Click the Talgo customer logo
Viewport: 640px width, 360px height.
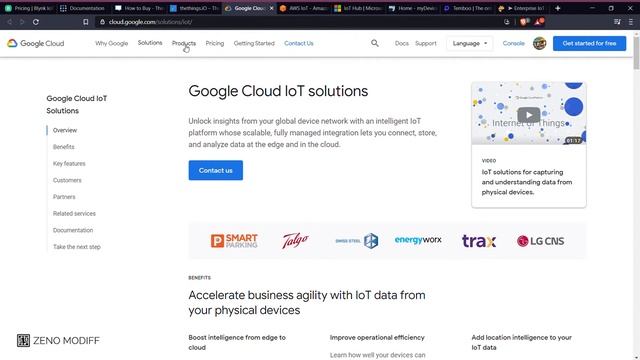tap(296, 240)
